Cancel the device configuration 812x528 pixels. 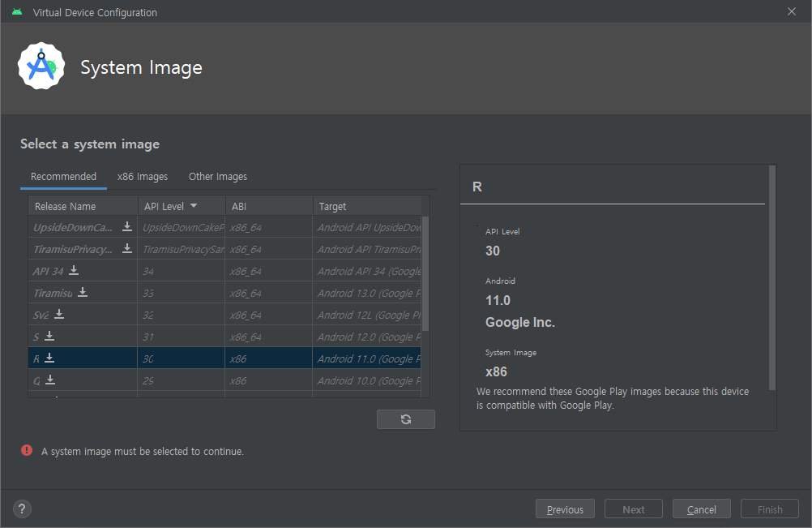click(702, 509)
